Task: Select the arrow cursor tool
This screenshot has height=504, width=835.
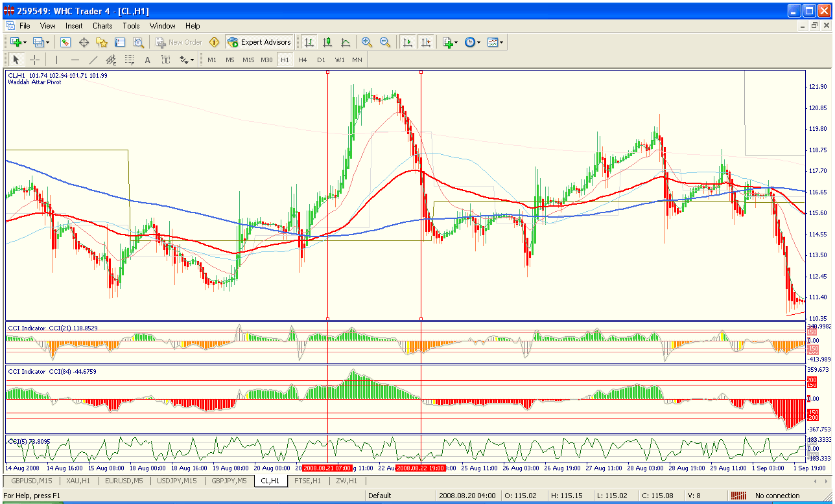Action: 16,60
